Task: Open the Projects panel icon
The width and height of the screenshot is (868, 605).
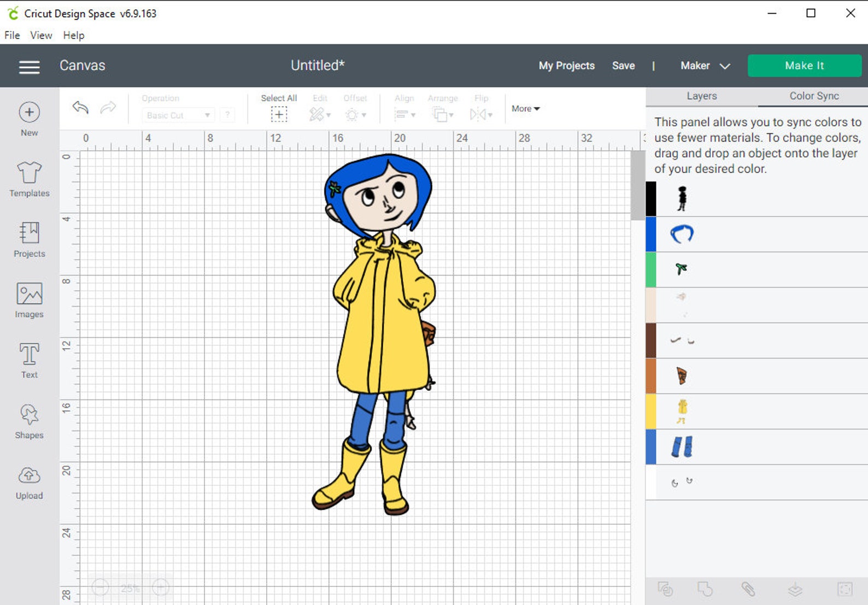Action: point(29,233)
